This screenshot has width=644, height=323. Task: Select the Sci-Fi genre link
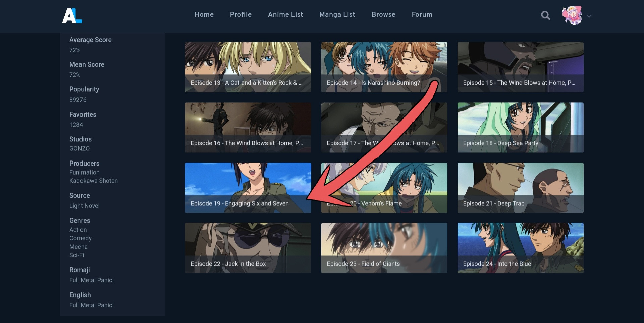click(x=77, y=255)
